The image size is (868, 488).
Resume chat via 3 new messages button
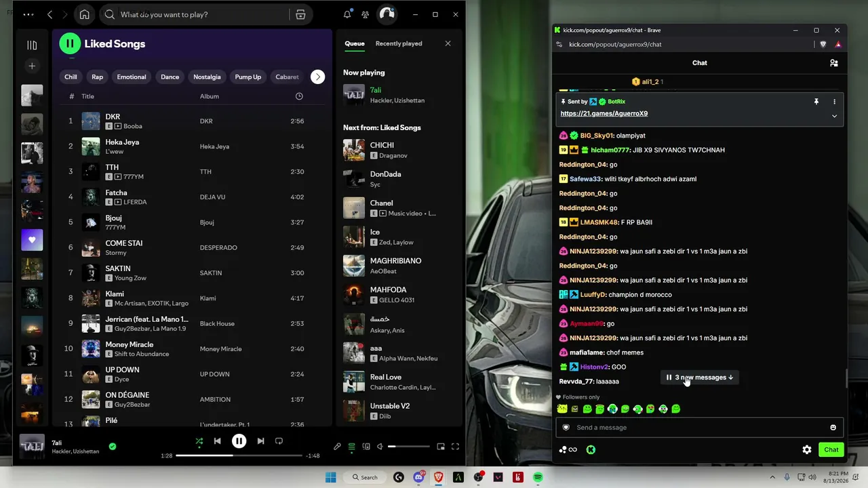[x=700, y=378]
